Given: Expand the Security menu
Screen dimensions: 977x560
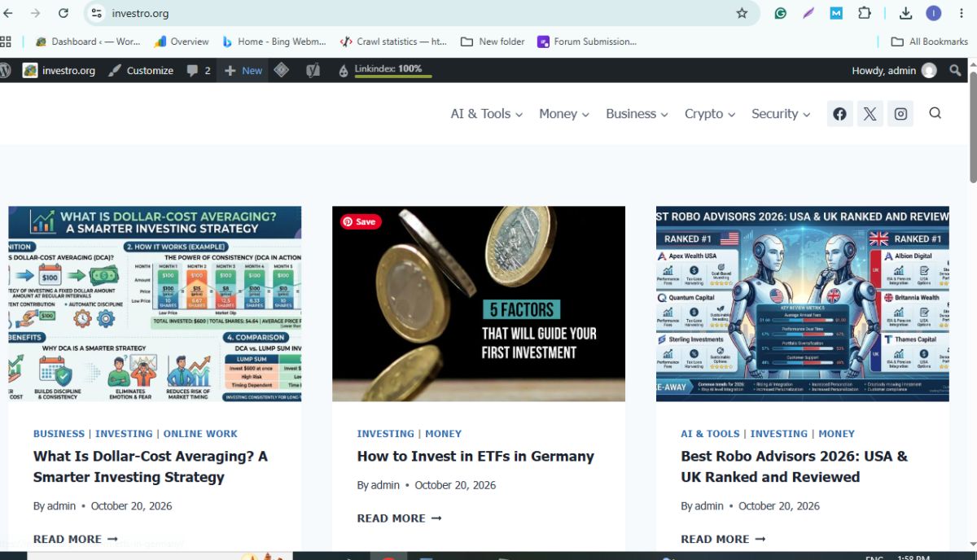Looking at the screenshot, I should (x=781, y=114).
